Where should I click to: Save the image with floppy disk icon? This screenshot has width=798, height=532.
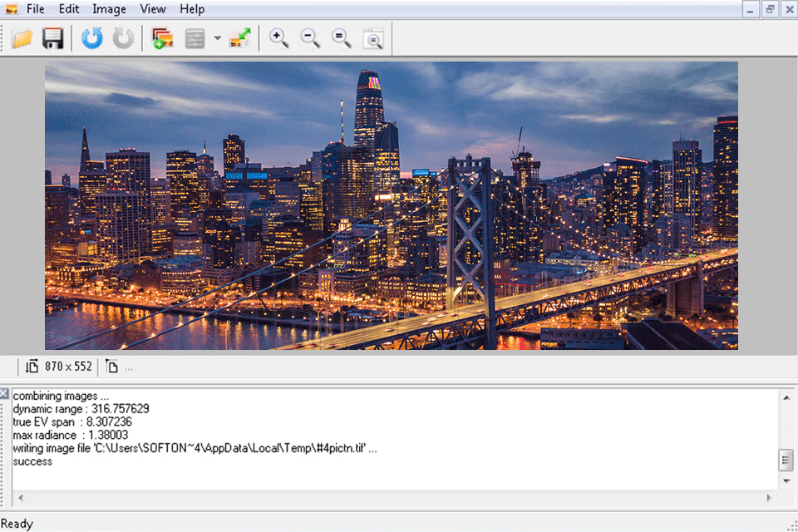(x=53, y=39)
